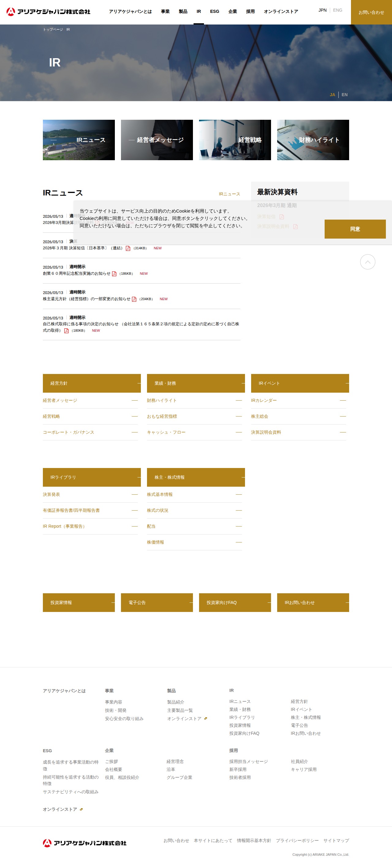Image resolution: width=392 pixels, height=868 pixels.
Task: Open 配当 link under 株主・株式情報
Action: pyautogui.click(x=194, y=526)
